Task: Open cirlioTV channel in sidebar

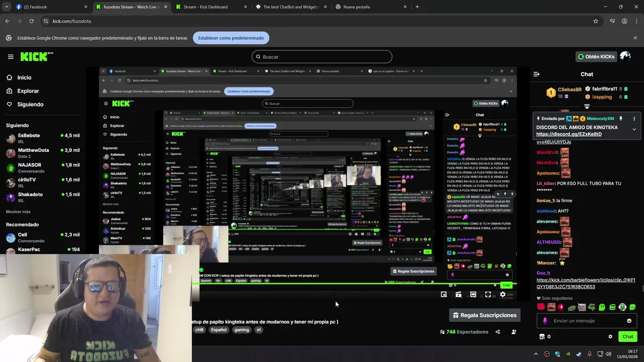Action: pos(43,183)
